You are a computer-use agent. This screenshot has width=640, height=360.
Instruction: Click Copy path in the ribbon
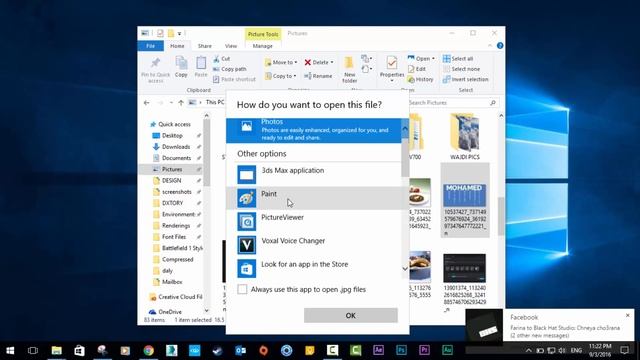pyautogui.click(x=230, y=69)
